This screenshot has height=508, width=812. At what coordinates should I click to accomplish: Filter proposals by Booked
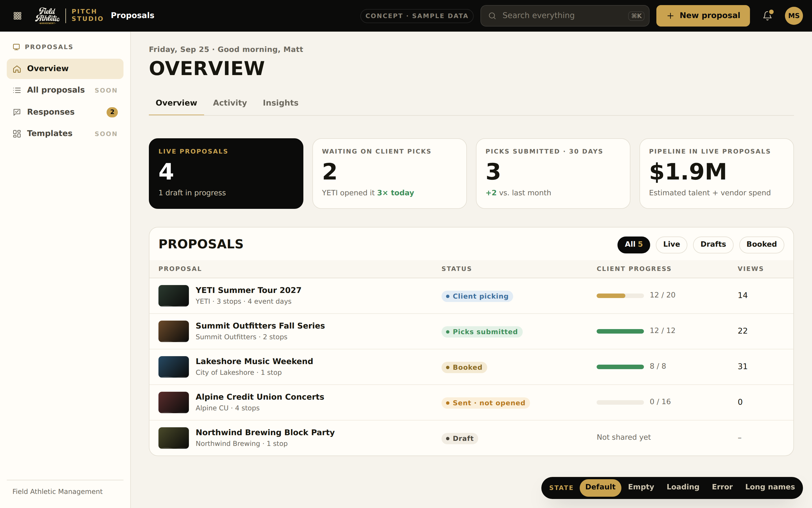point(761,245)
